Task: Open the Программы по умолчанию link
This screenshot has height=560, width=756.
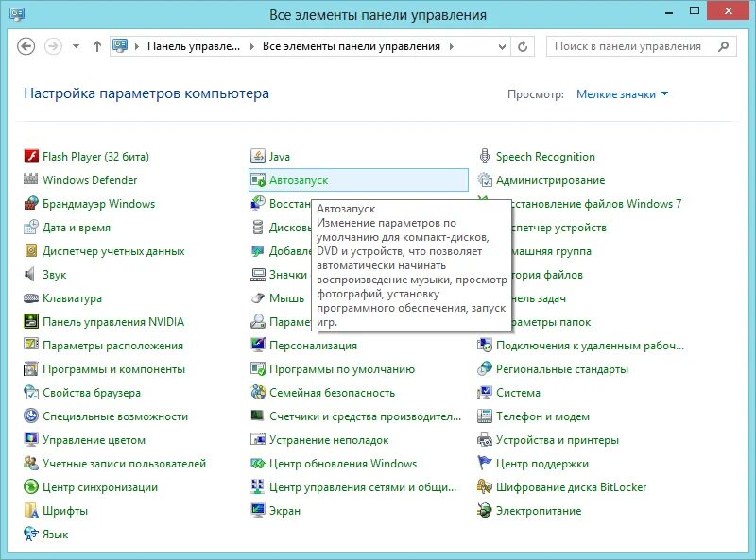Action: 342,369
